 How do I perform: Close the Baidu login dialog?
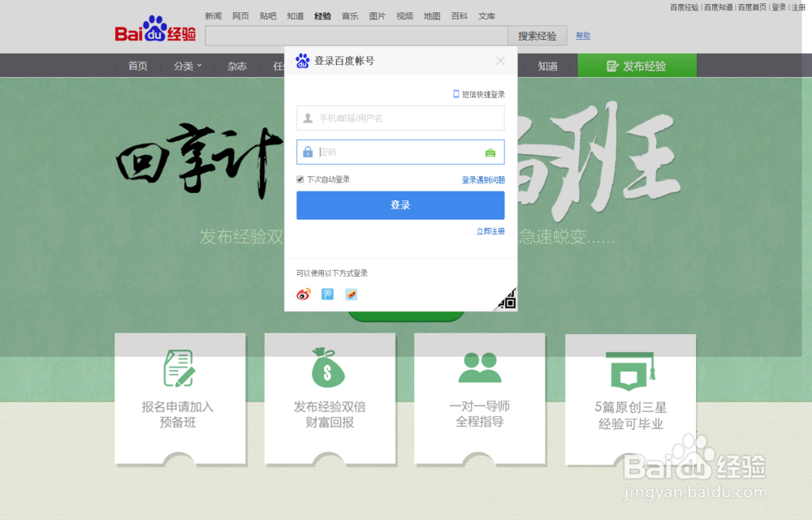coord(500,61)
